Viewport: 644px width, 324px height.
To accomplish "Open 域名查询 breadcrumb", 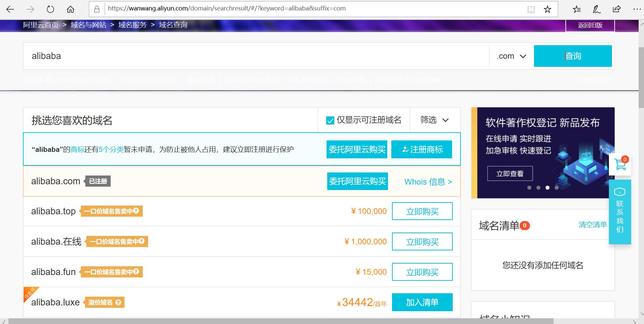I will [173, 25].
